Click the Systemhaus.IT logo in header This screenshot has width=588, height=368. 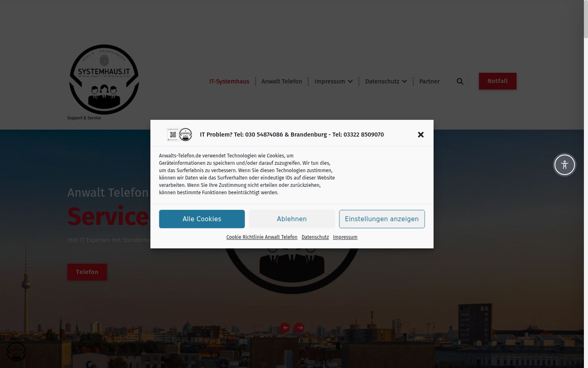point(104,79)
